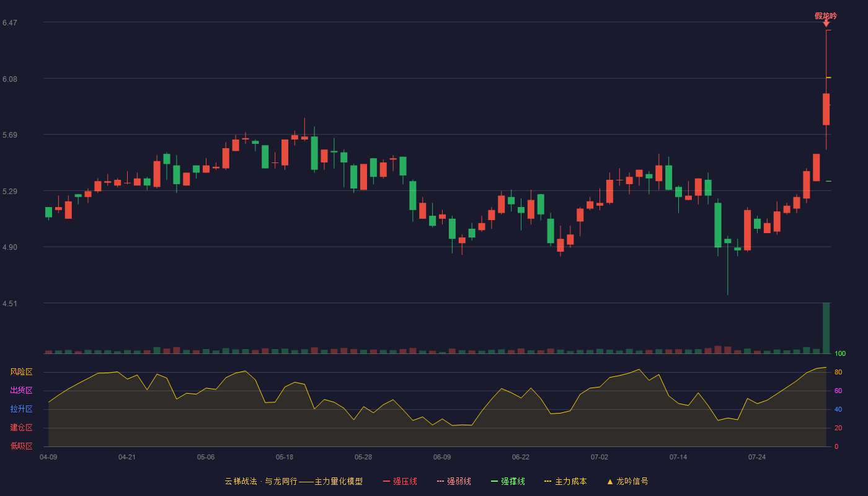Click the 6.08 price axis label
Screen dimensions: 868x496
10,79
